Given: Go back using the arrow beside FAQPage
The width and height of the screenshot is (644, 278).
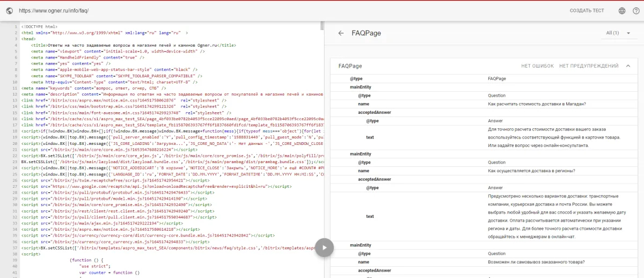Looking at the screenshot, I should (x=341, y=33).
